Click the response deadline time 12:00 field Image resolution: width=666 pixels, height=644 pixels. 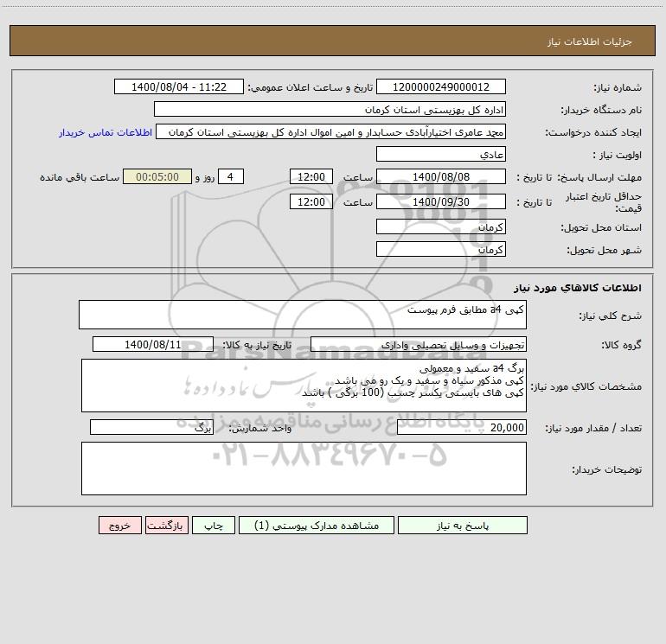(x=311, y=176)
